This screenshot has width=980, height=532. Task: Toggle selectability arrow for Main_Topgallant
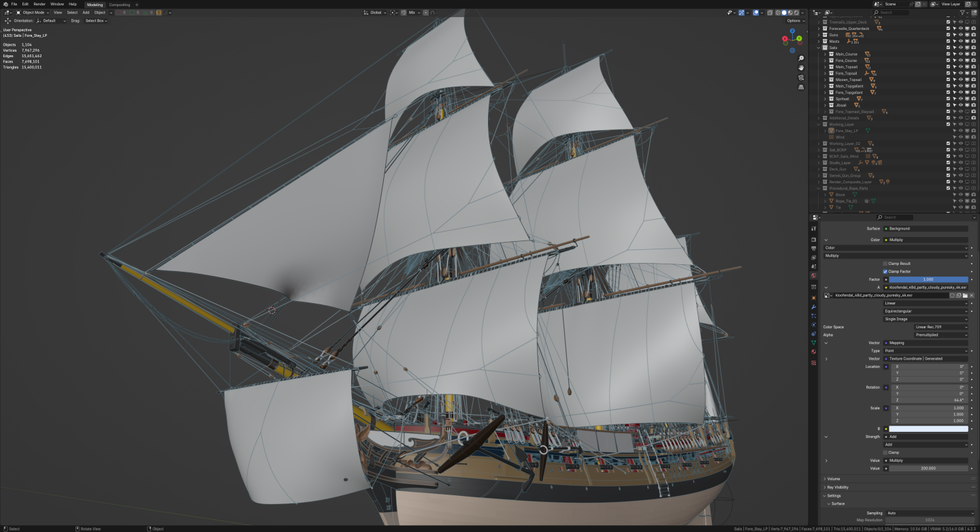954,86
